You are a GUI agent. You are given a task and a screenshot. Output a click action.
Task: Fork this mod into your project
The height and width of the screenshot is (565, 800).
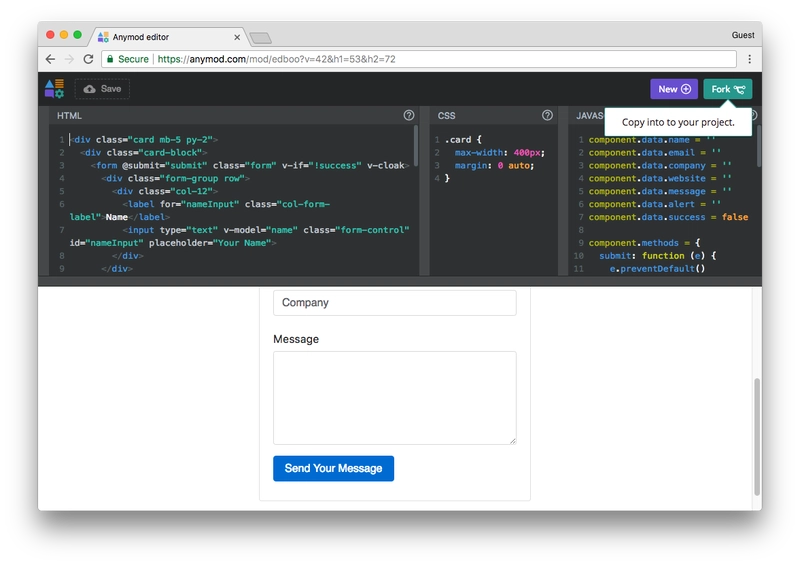[x=728, y=89]
